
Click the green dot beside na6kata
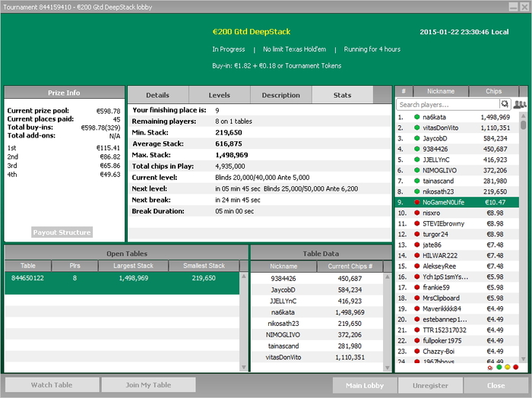[416, 117]
